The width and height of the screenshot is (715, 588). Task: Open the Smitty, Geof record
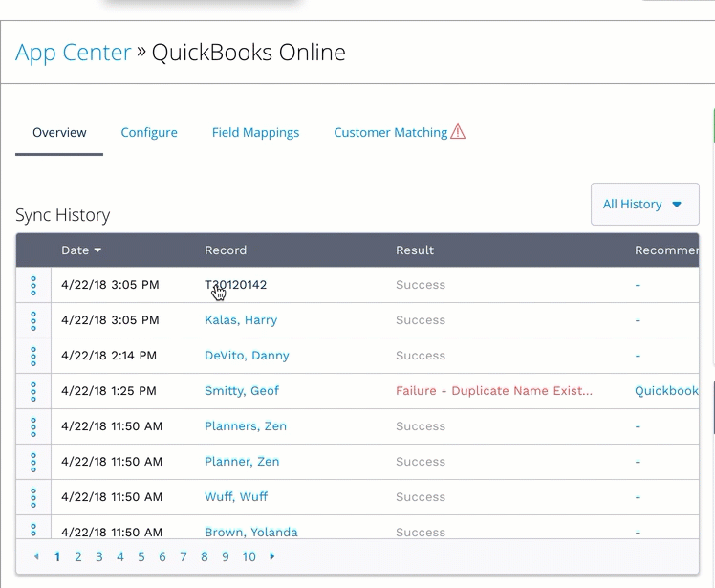click(242, 390)
